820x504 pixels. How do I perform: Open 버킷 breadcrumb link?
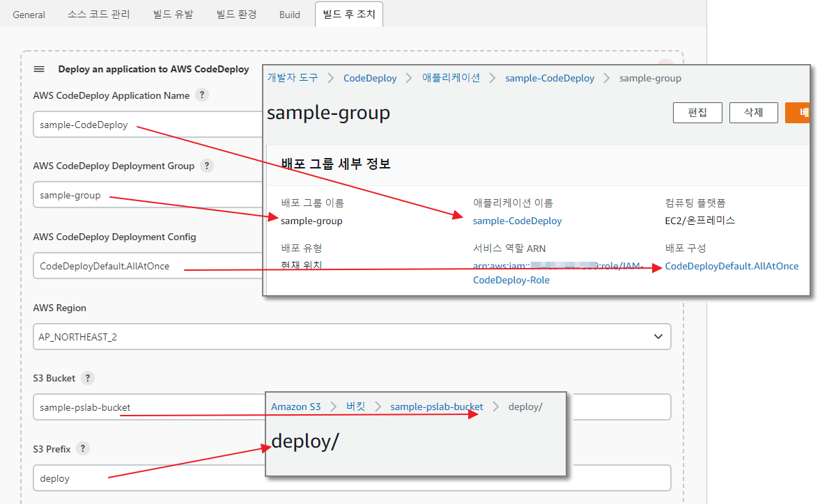pos(355,407)
